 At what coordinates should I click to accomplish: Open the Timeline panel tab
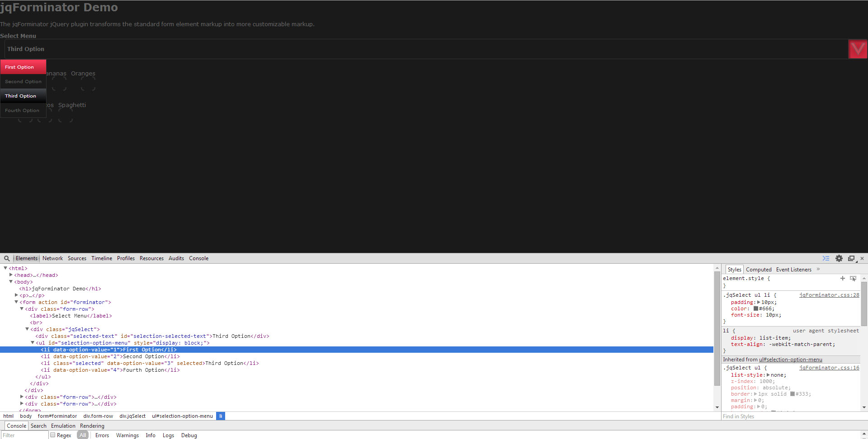click(x=102, y=258)
